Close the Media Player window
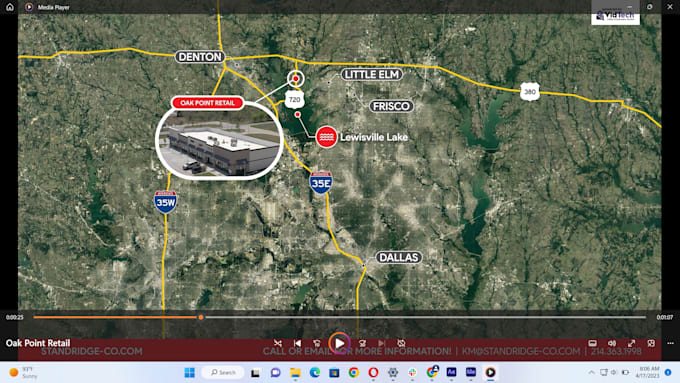 [x=670, y=7]
